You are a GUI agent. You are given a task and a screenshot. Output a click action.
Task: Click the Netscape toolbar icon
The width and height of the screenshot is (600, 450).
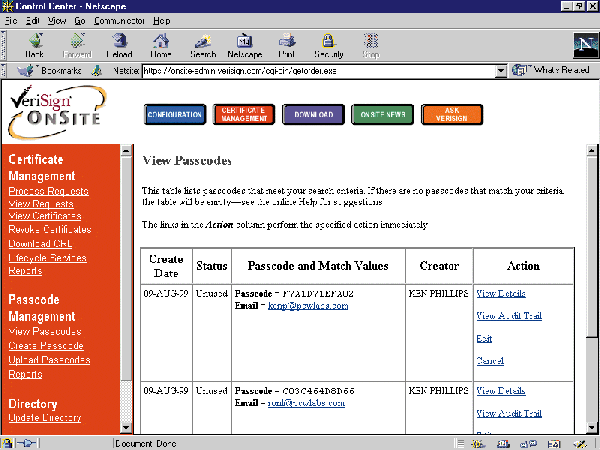point(245,41)
